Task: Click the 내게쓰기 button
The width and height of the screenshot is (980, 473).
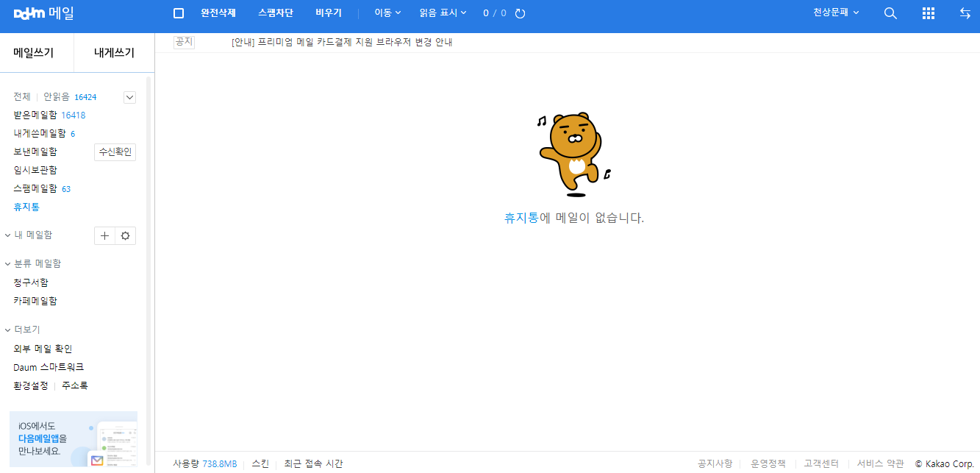Action: click(115, 53)
